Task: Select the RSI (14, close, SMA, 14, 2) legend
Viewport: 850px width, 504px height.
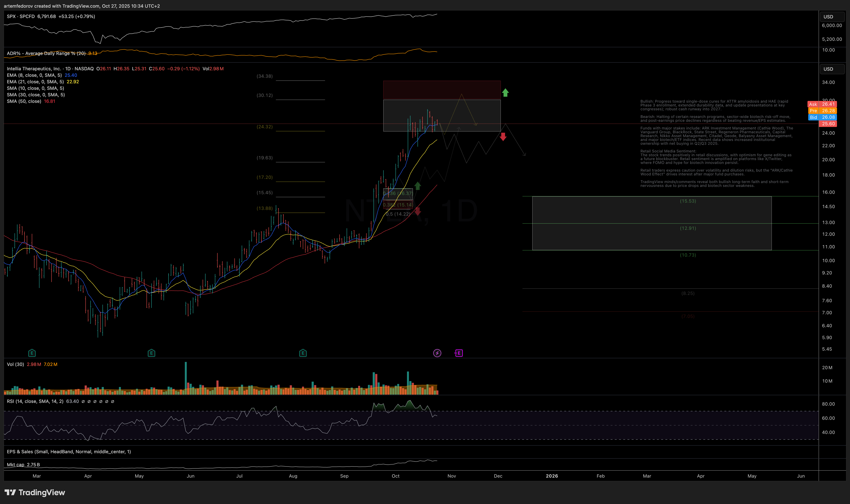Action: click(35, 401)
